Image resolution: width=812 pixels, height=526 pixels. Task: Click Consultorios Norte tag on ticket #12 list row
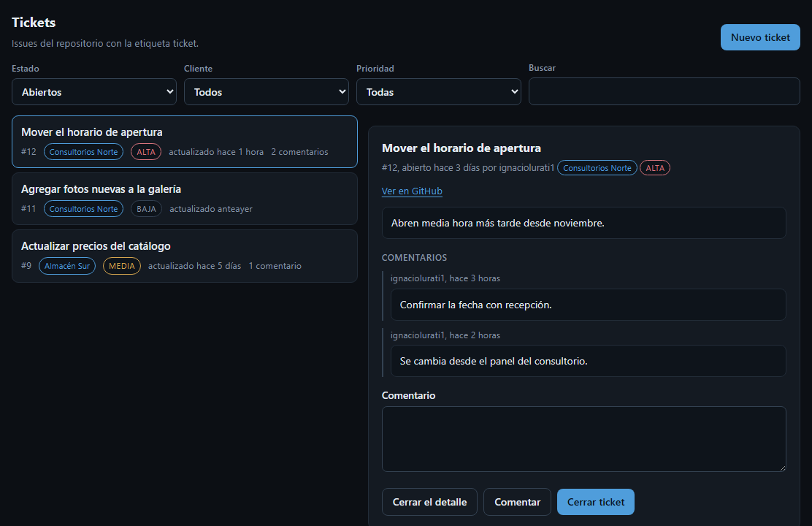83,152
